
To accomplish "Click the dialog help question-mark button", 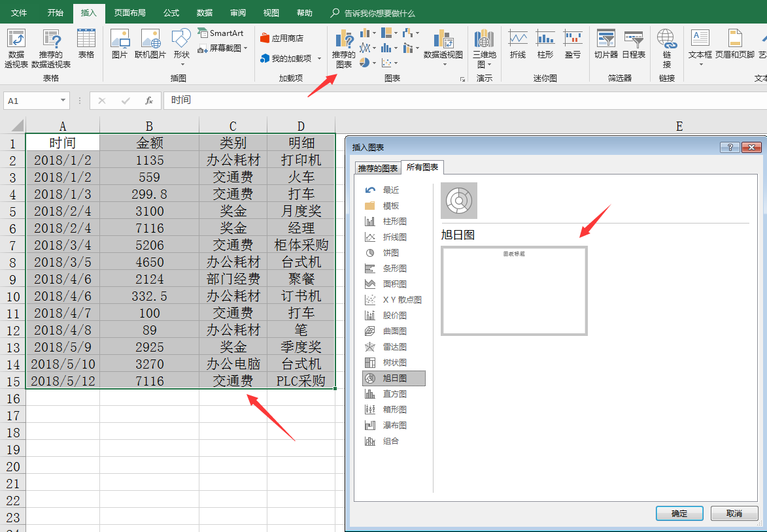I will coord(730,147).
